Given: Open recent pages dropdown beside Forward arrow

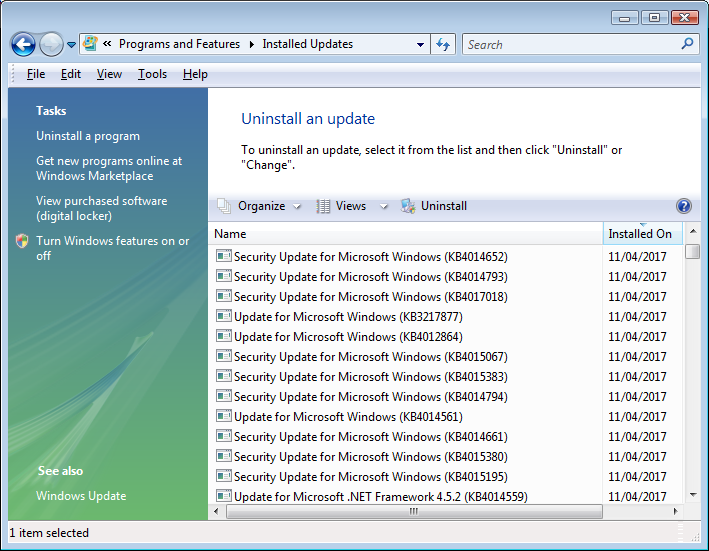Looking at the screenshot, I should coord(71,45).
